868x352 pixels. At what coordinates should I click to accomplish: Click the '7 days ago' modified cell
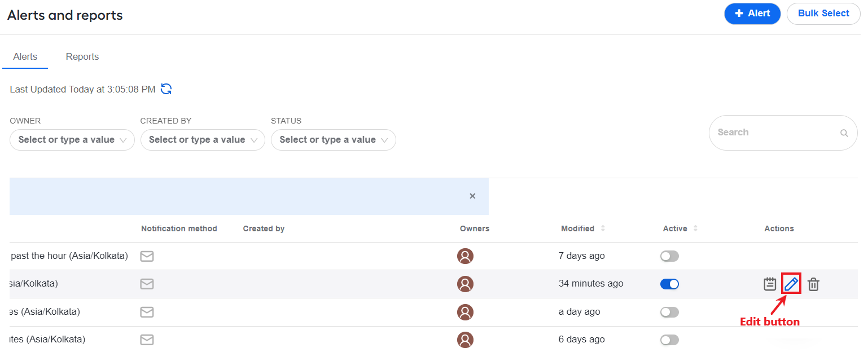[x=581, y=256]
